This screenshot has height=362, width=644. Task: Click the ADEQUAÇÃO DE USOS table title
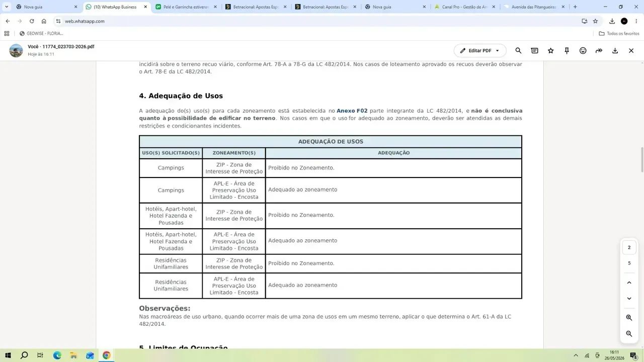tap(331, 142)
